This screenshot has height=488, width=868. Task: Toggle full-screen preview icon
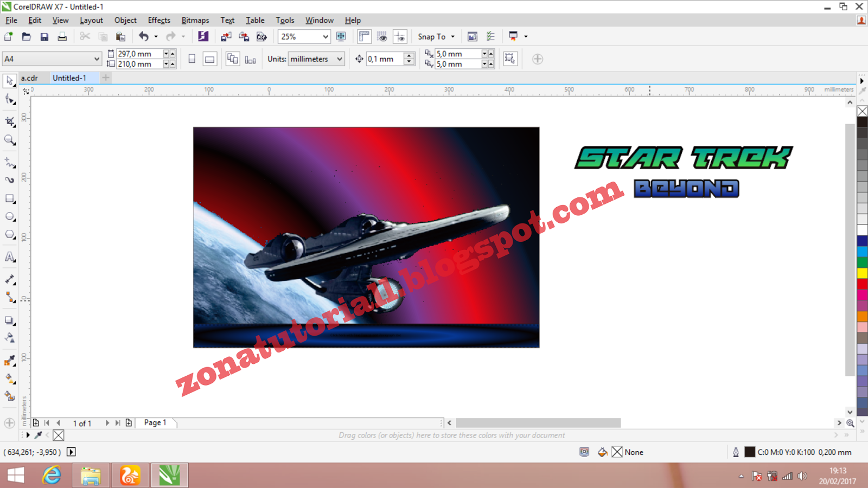tap(341, 36)
